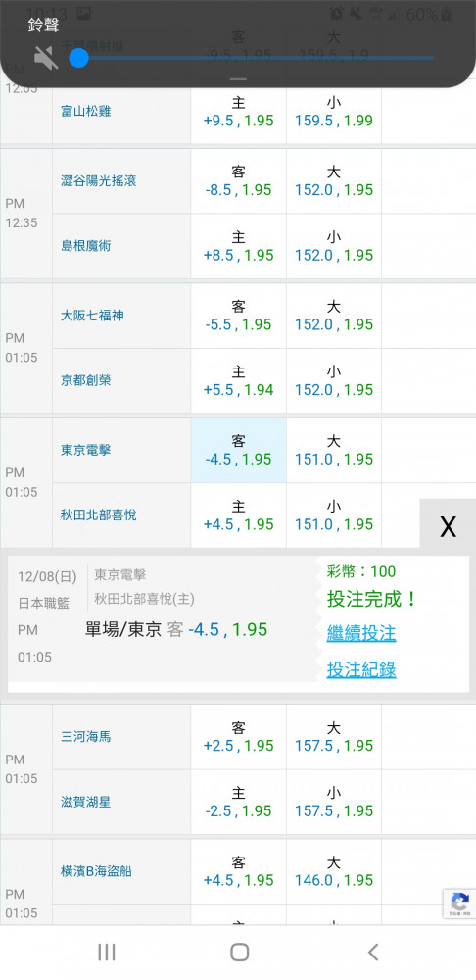Adjust the ringtone volume slider
Image resolution: width=476 pixels, height=980 pixels.
click(256, 58)
